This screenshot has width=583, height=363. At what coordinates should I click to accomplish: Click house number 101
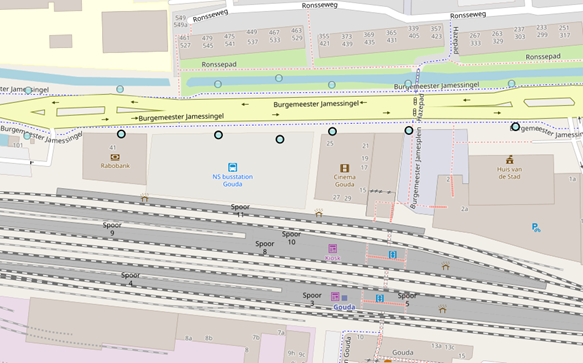[18, 145]
